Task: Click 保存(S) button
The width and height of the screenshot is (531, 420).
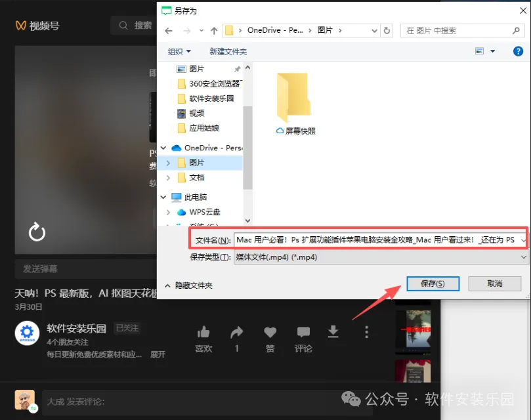Action: 433,283
